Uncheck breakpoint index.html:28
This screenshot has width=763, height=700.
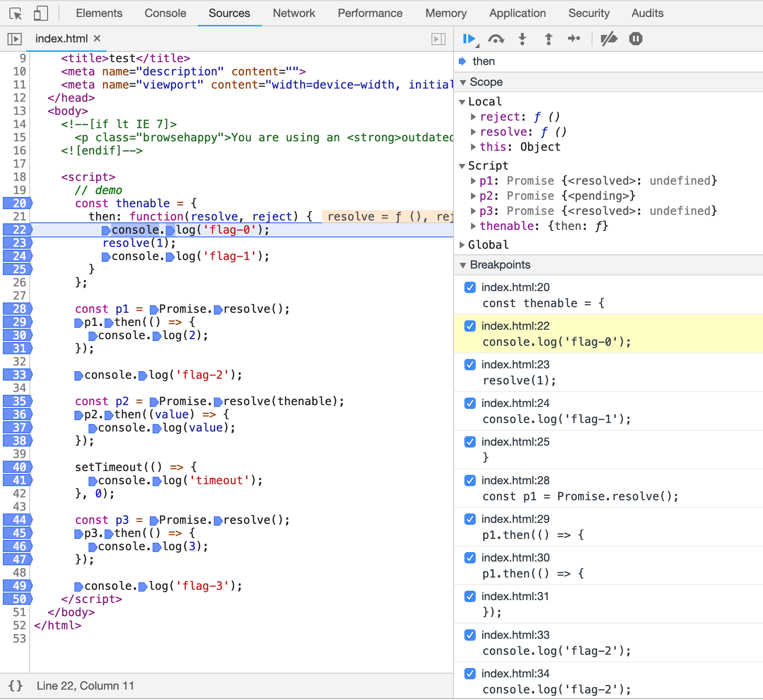(x=470, y=480)
